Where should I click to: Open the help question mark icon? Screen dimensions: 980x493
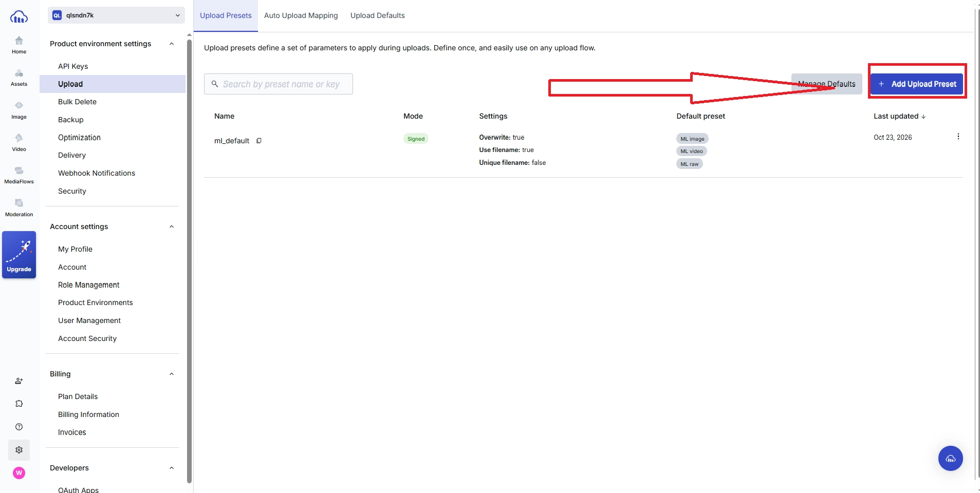point(19,427)
